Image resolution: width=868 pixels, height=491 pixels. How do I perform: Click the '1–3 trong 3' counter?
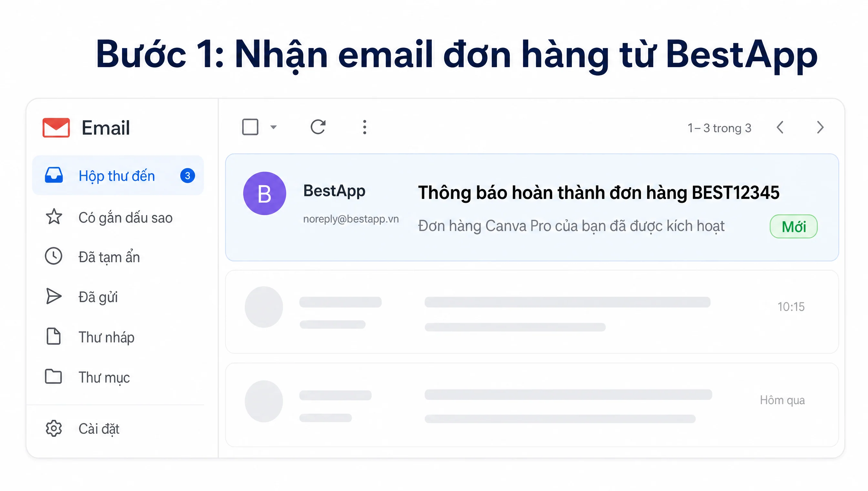[719, 128]
